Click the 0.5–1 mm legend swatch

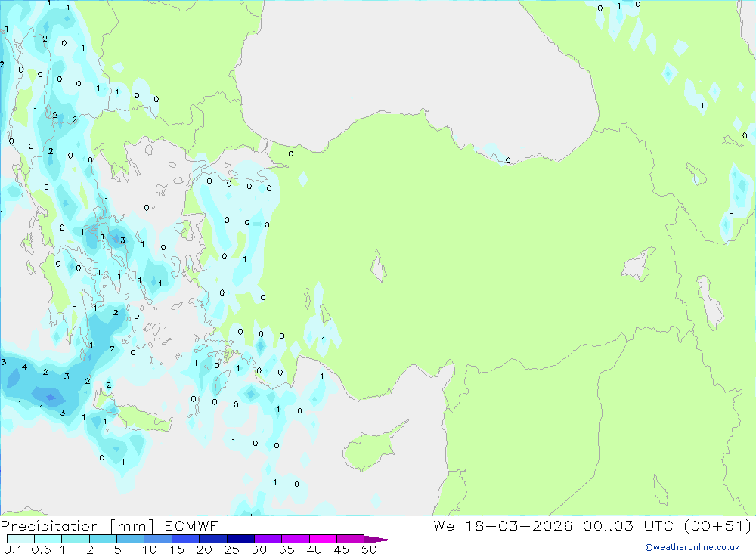48,539
